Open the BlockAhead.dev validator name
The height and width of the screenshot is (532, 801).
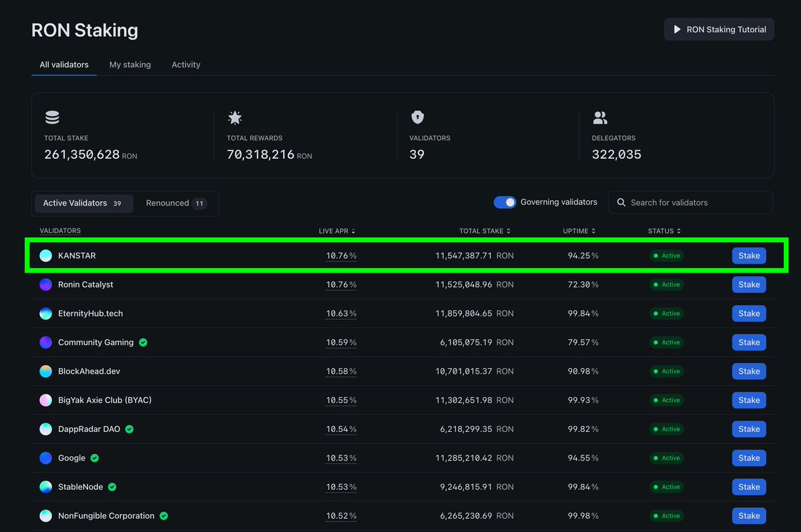89,371
